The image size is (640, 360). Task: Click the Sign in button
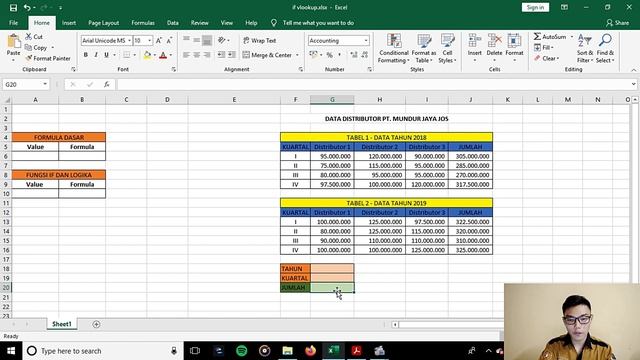click(x=535, y=7)
